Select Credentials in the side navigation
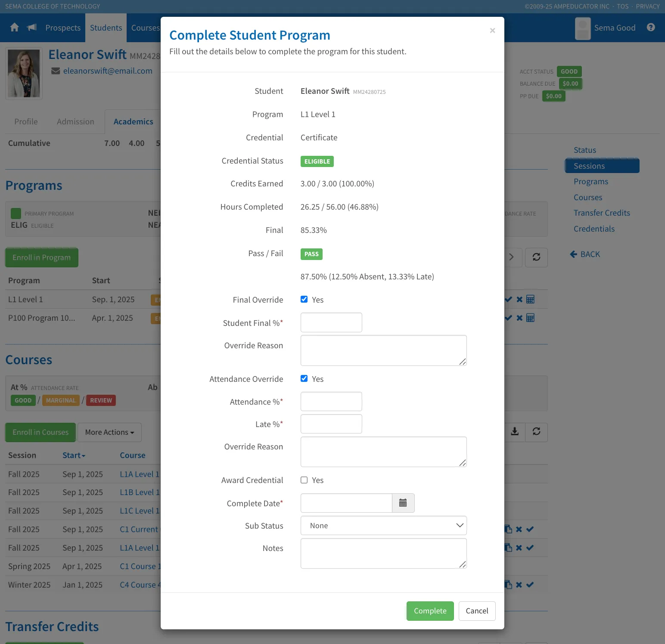Image resolution: width=665 pixels, height=644 pixels. 594,229
